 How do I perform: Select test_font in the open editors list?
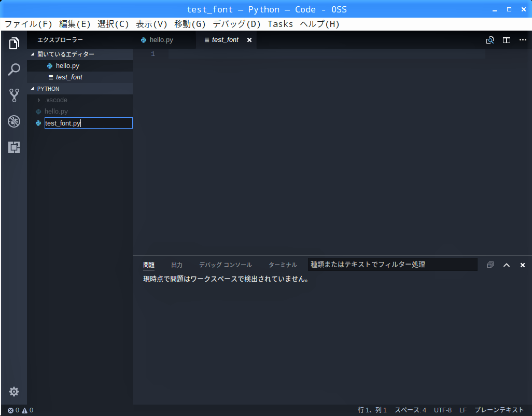[x=80, y=77]
